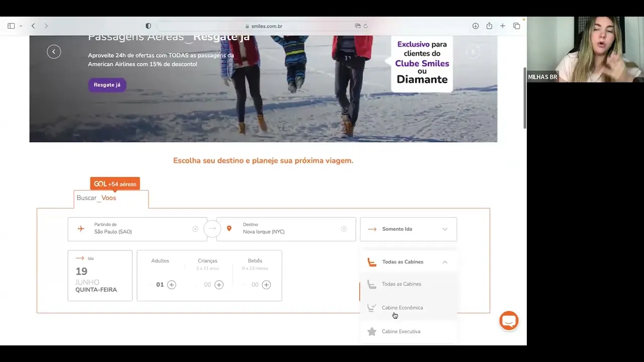Viewport: 644px width, 362px height.
Task: Click the Clube Smiles ou Diamante banner badge
Action: pos(422,63)
